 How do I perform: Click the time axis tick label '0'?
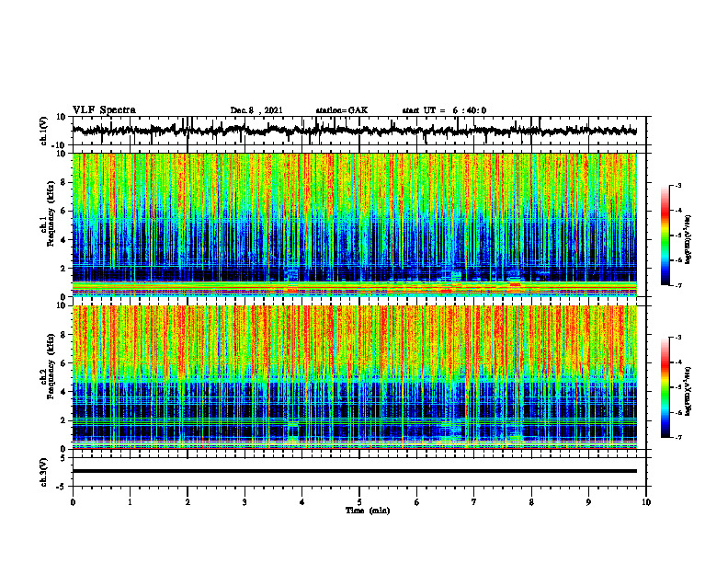pyautogui.click(x=73, y=502)
